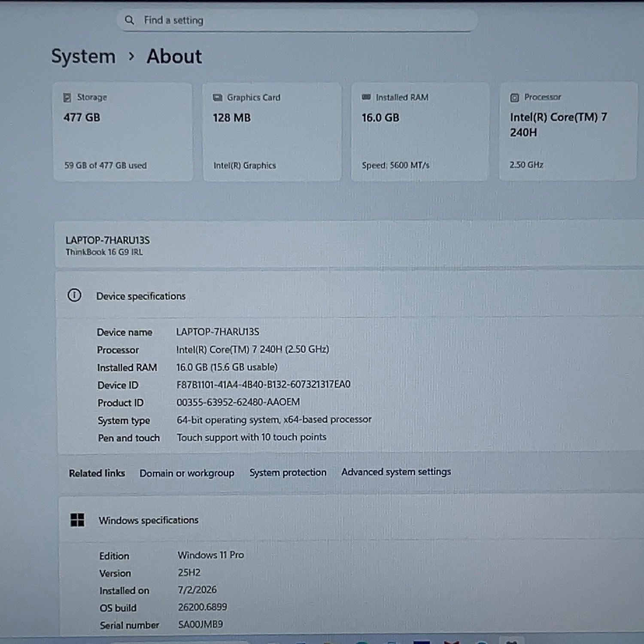Viewport: 644px width, 644px height.
Task: Click the Windows logo icon beside Windows specifications
Action: 77,520
